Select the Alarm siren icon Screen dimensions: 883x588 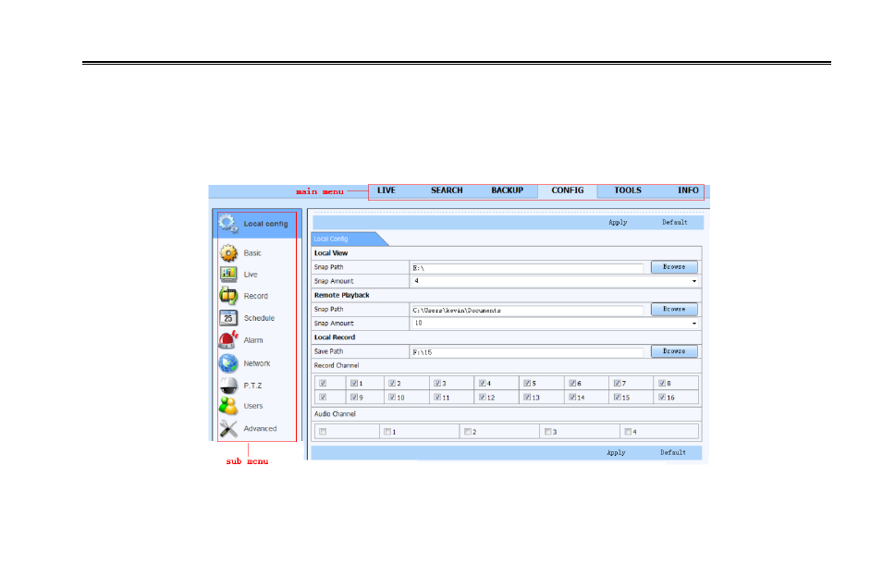[x=228, y=340]
